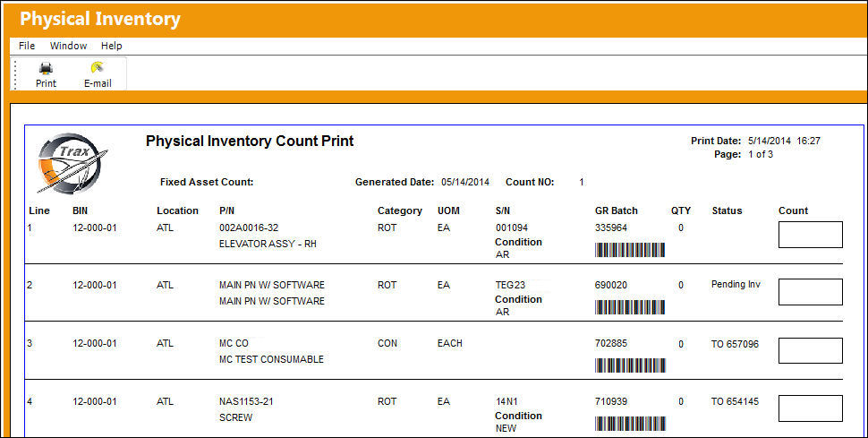Select page indicator '1 of 3'
Image resolution: width=868 pixels, height=438 pixels.
(761, 155)
